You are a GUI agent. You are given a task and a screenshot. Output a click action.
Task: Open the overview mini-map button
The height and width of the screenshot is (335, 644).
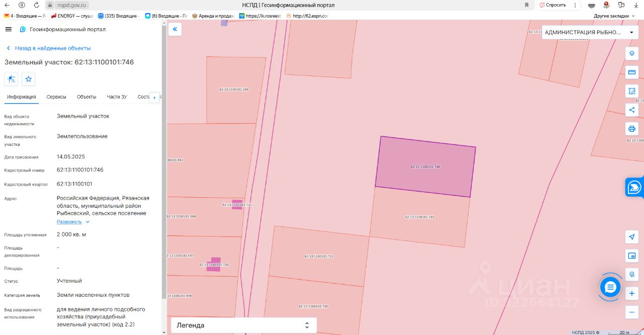pos(632,256)
